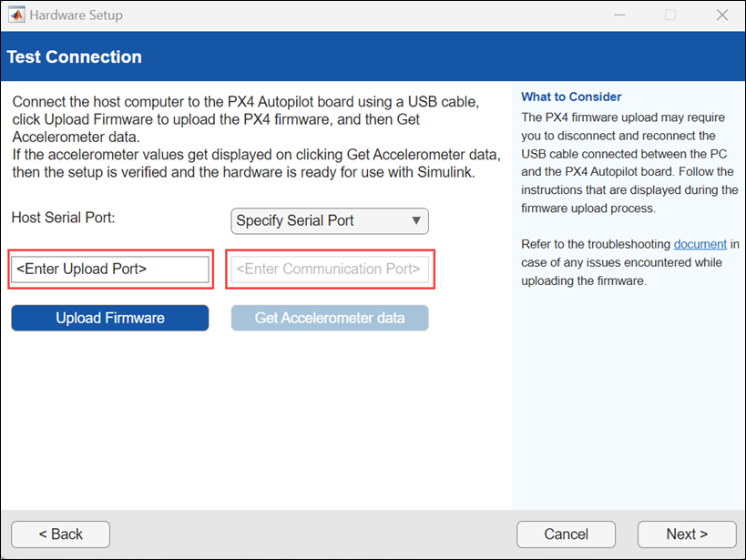Click the serial port dropdown arrow
The height and width of the screenshot is (560, 746).
coord(416,220)
